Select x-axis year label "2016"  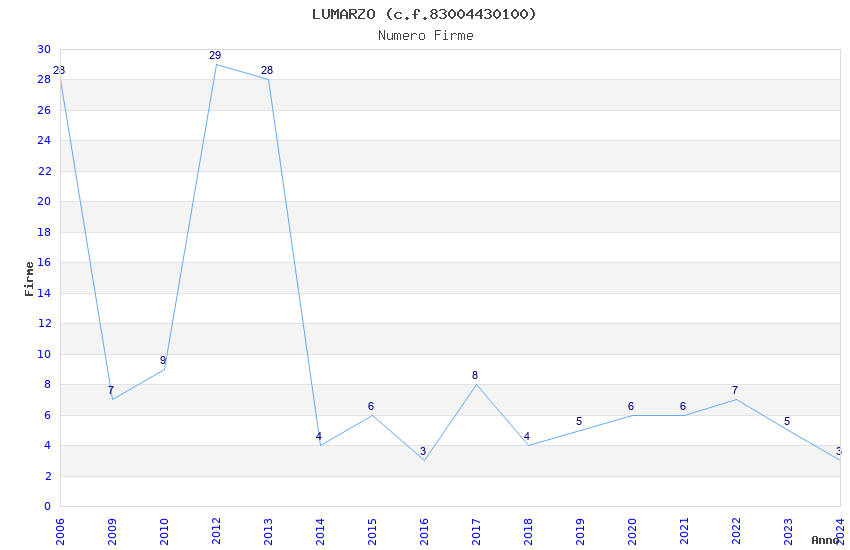424,531
